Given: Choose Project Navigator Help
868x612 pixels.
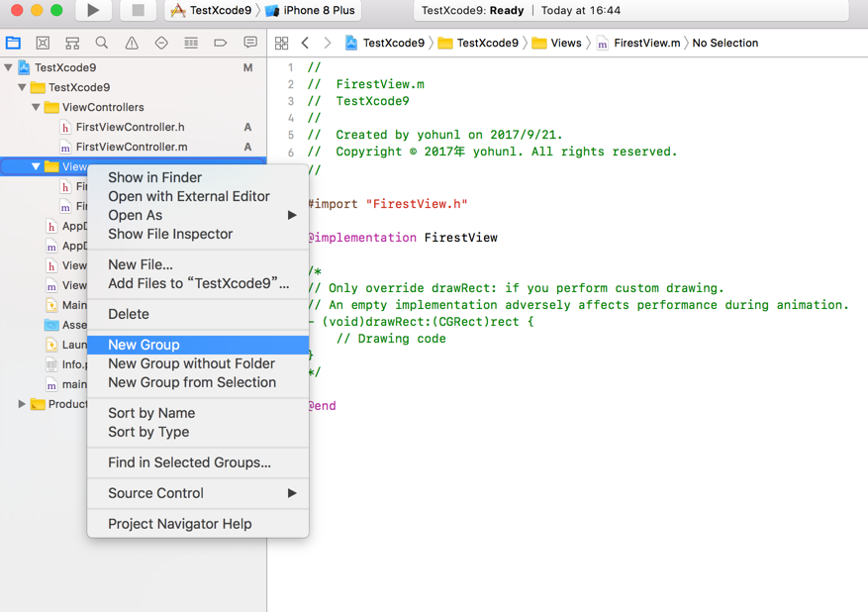Looking at the screenshot, I should coord(198,524).
